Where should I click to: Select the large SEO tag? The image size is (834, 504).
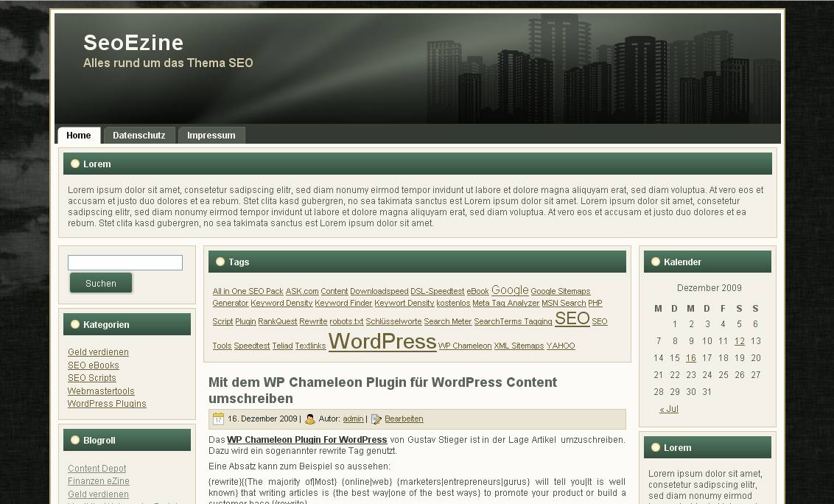(x=572, y=318)
